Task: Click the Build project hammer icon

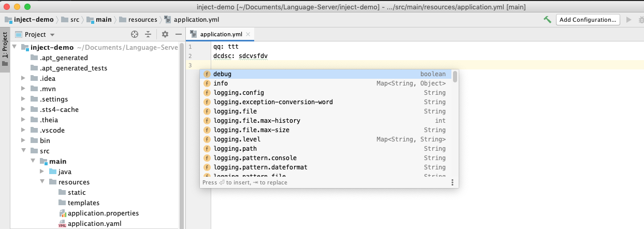Action: coord(547,20)
